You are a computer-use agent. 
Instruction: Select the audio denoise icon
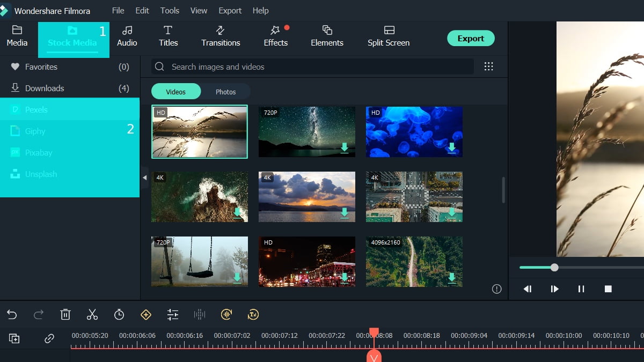(x=226, y=314)
